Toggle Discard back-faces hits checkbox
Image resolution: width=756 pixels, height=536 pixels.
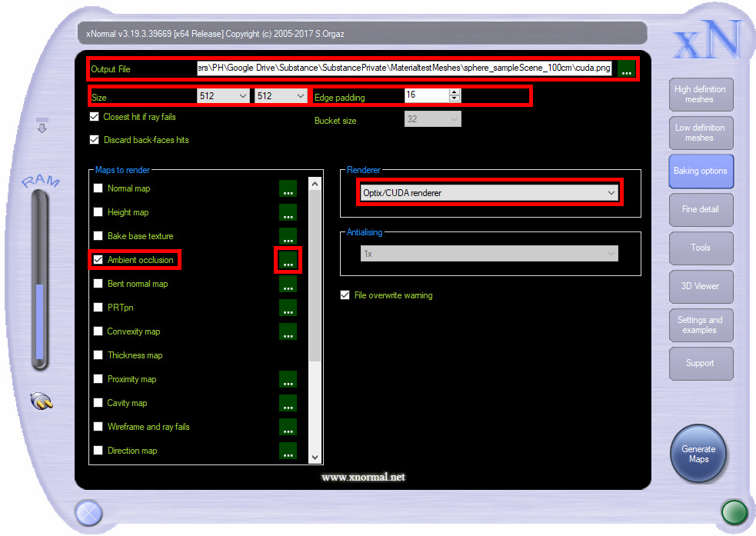pos(95,140)
